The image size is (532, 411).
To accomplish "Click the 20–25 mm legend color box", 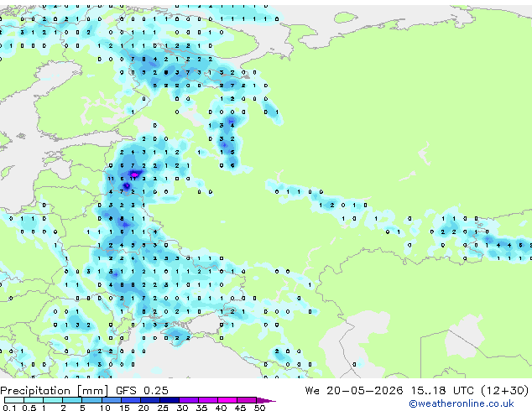I will tap(150, 400).
